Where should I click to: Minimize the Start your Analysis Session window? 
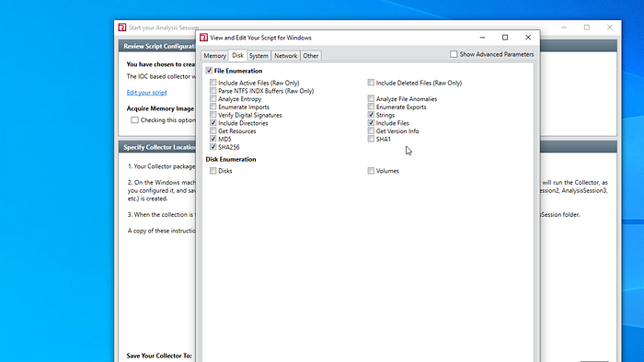coord(564,28)
